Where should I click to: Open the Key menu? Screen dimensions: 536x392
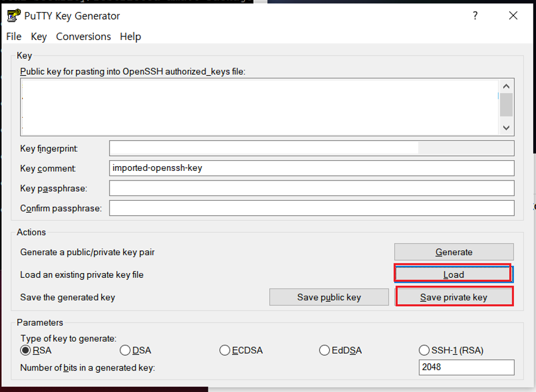point(39,36)
